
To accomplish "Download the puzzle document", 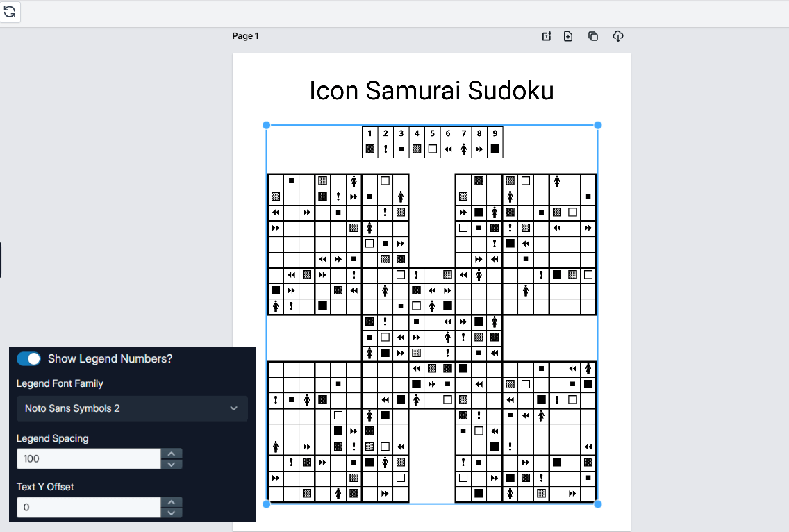I will click(618, 35).
